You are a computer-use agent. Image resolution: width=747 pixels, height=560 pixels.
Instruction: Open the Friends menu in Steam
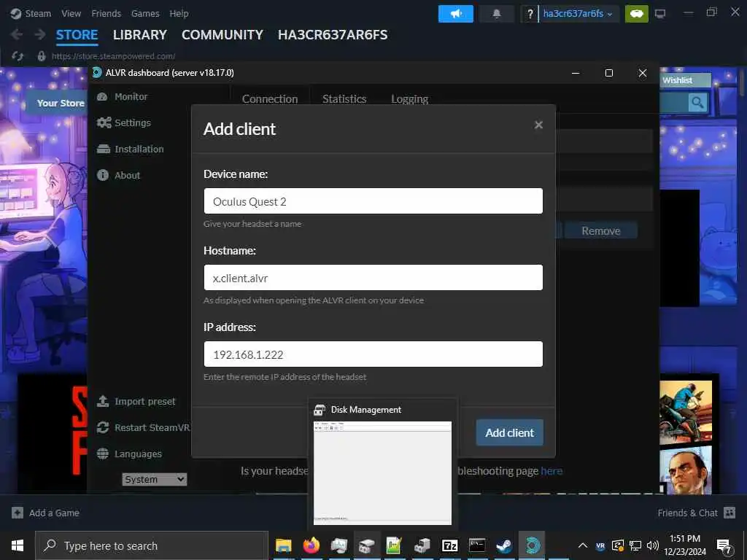coord(106,14)
